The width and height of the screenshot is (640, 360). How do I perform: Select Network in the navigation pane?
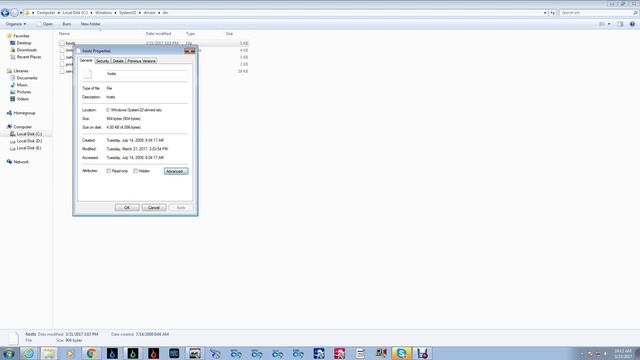(21, 162)
